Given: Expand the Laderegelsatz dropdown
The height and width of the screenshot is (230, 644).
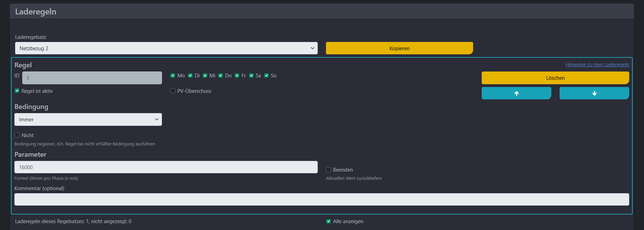Looking at the screenshot, I should 166,48.
